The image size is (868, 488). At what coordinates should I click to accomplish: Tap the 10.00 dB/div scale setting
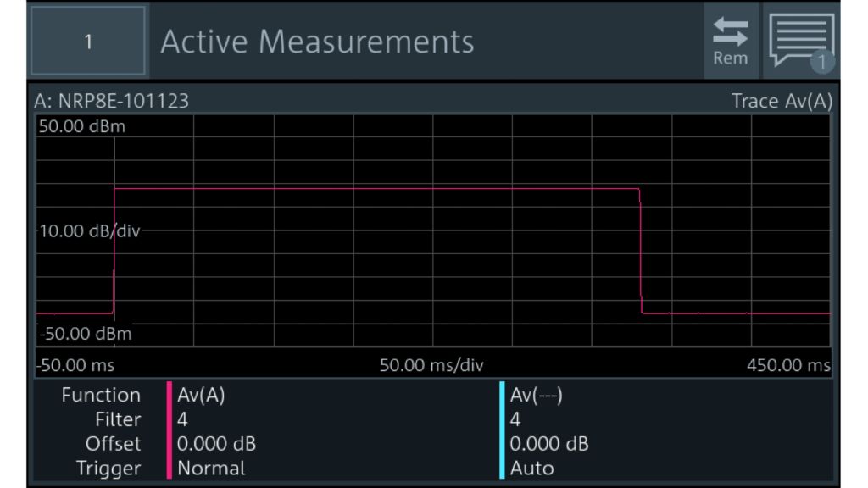[x=88, y=230]
